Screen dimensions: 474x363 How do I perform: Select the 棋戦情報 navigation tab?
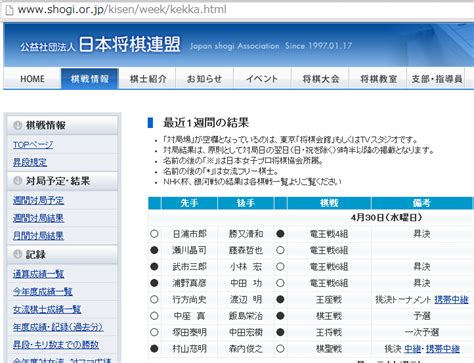[90, 79]
